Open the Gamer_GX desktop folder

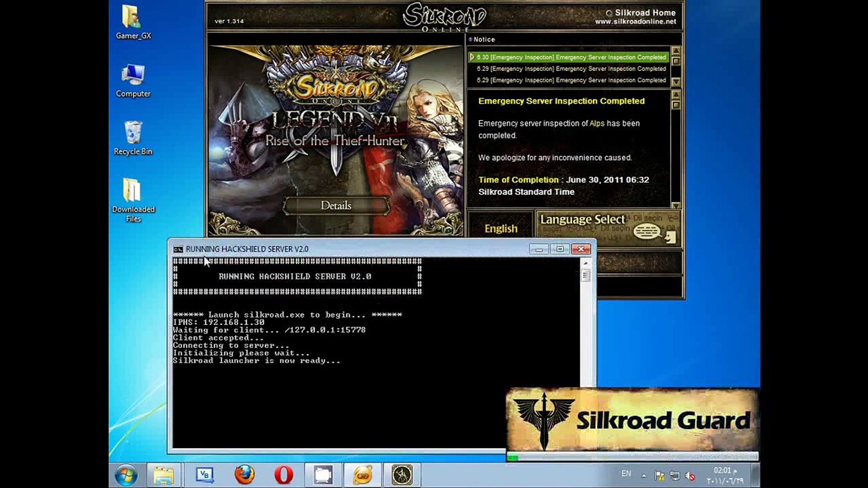pyautogui.click(x=133, y=23)
